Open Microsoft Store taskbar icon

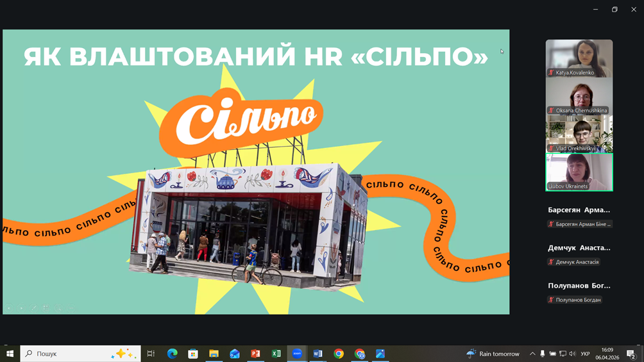[x=193, y=354]
